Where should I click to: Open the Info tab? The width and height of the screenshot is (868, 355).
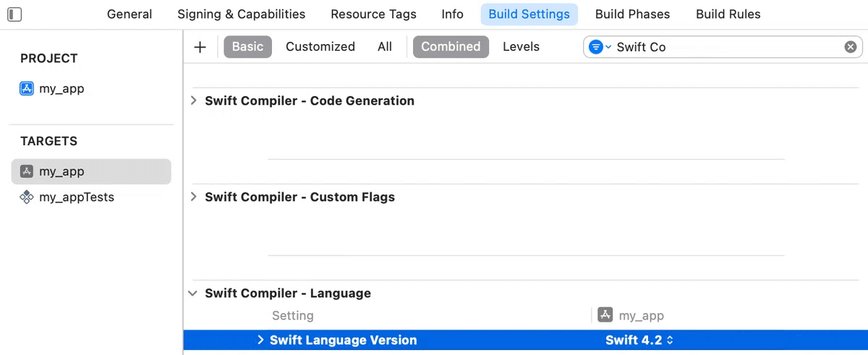point(453,14)
